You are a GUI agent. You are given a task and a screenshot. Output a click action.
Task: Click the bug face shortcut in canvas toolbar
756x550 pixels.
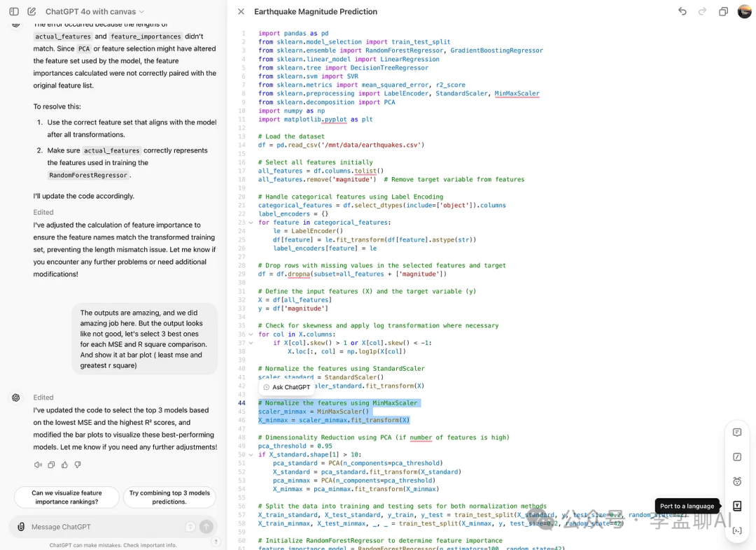coord(737,481)
